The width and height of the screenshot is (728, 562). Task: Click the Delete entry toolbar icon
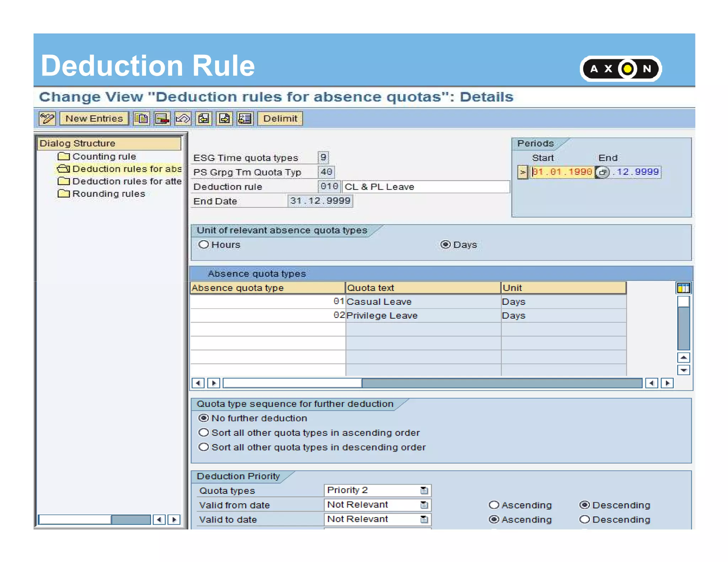pyautogui.click(x=162, y=118)
